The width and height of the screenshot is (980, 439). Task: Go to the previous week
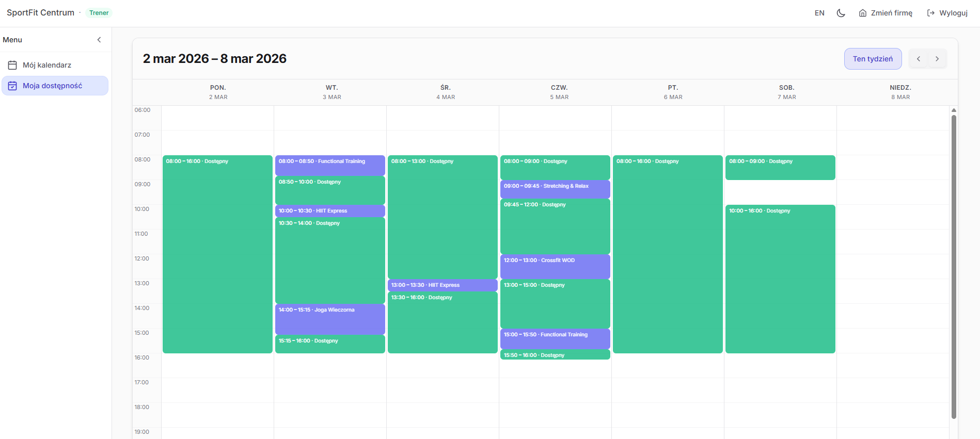(918, 59)
